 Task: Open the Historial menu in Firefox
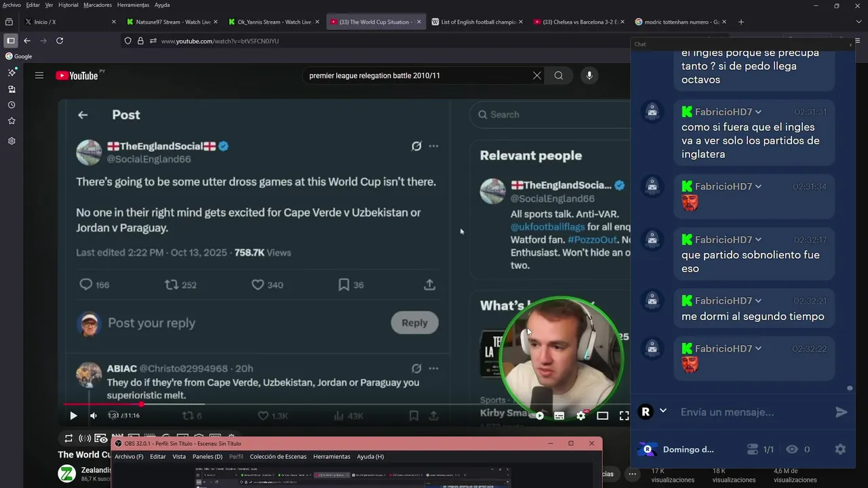pos(68,5)
